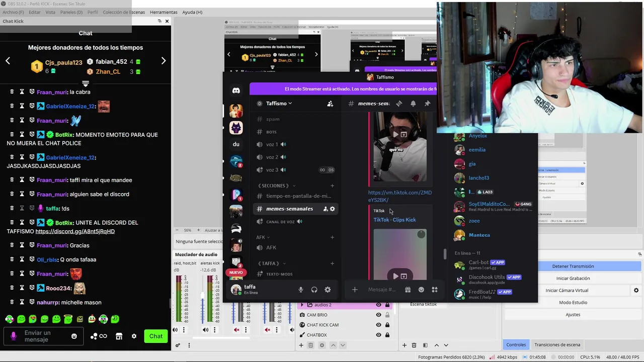
Task: Mute the Discord microphone for taffa
Action: tap(301, 290)
